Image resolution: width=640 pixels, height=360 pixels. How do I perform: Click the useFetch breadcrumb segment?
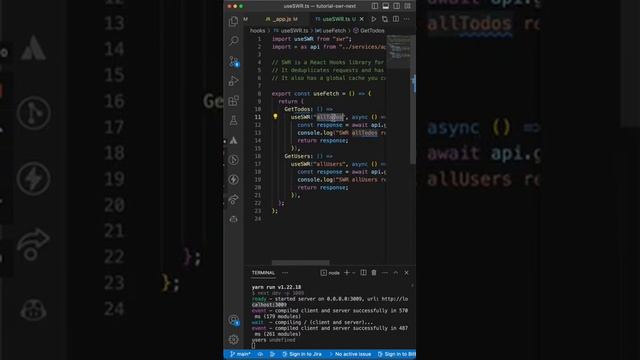coord(331,31)
